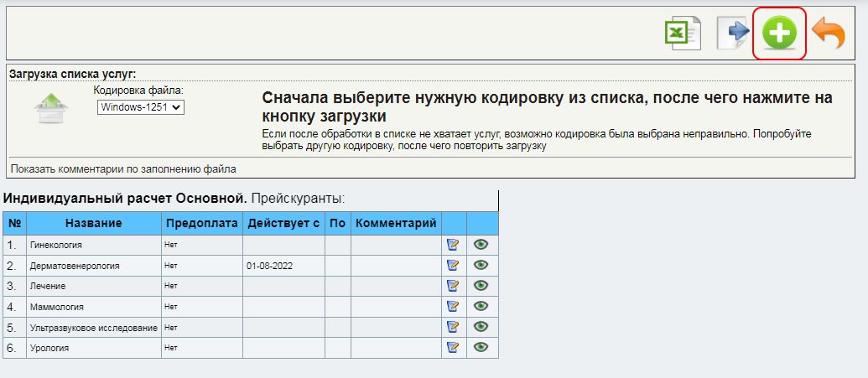
Task: Add a new price list with green plus
Action: [x=779, y=34]
